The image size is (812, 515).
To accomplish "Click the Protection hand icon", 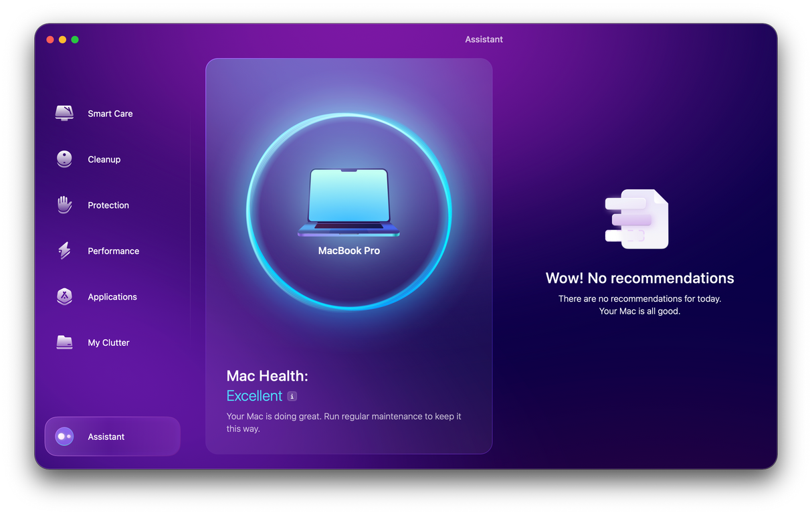I will [x=64, y=205].
